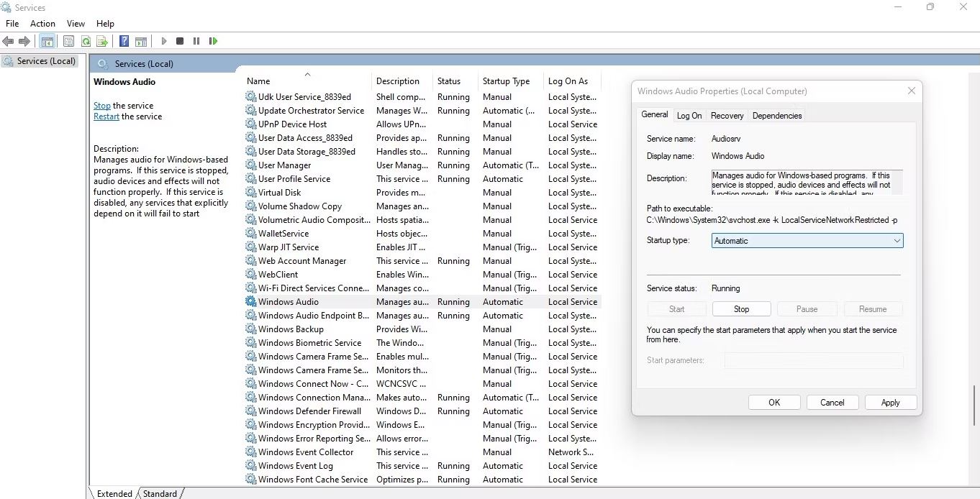Click the Export List toolbar icon
This screenshot has height=499, width=980.
click(x=102, y=42)
